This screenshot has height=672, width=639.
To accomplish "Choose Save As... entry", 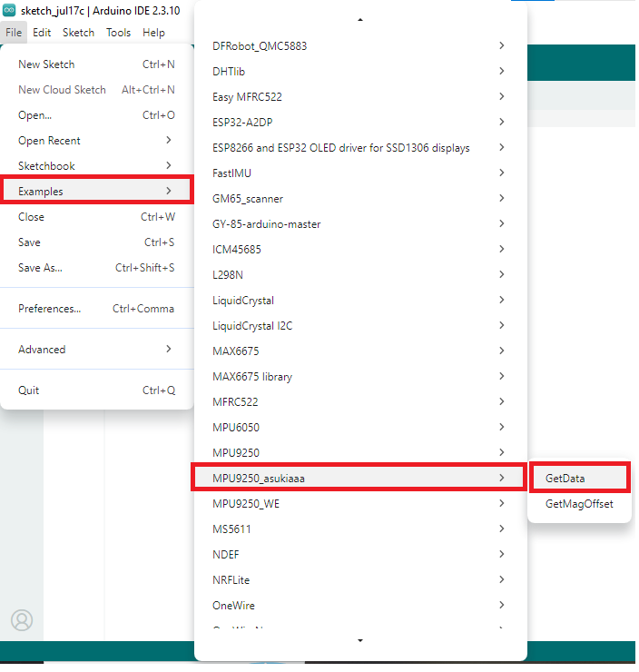I will (x=97, y=267).
